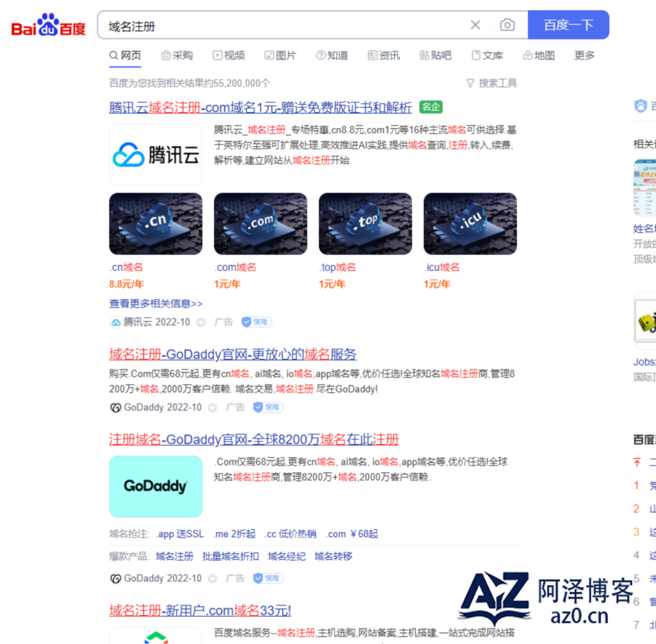Open the 贴吧 tab
656x644 pixels.
click(x=435, y=56)
